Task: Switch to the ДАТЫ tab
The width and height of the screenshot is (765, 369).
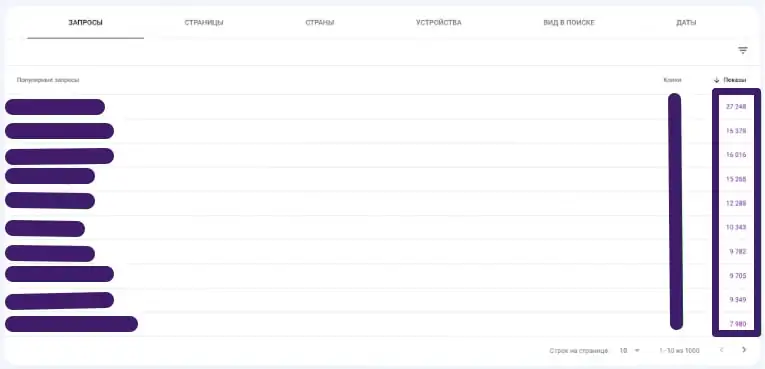Action: 686,23
